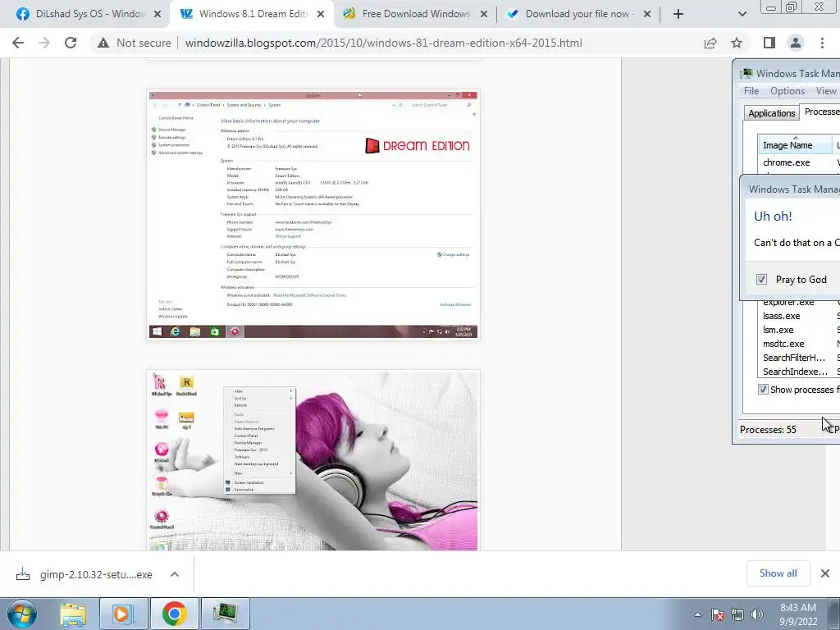Open a new browser tab
This screenshot has width=840, height=630.
(x=678, y=14)
